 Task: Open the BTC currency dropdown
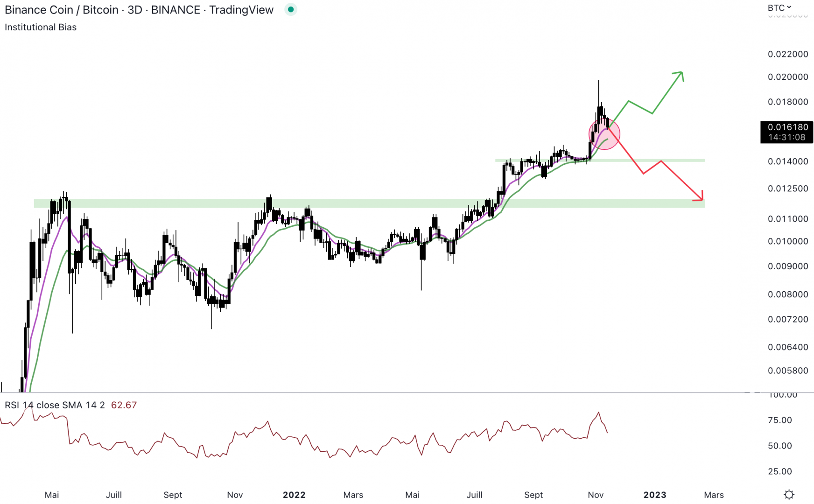click(779, 7)
